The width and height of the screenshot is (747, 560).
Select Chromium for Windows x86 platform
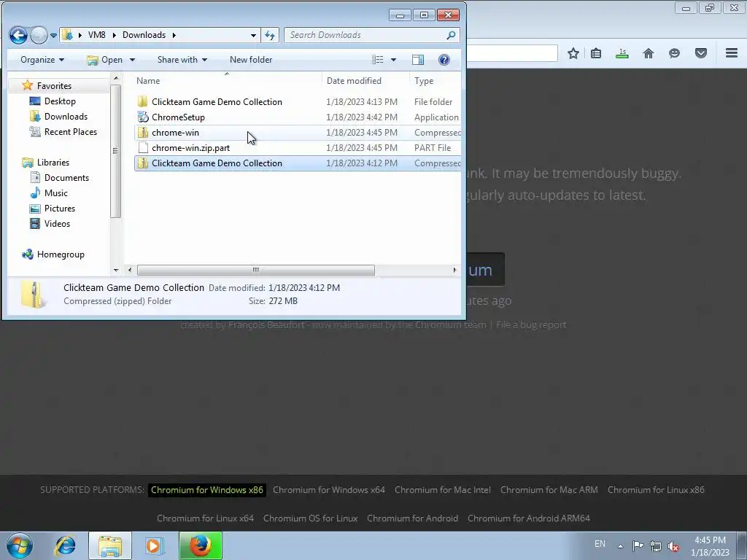click(x=206, y=489)
